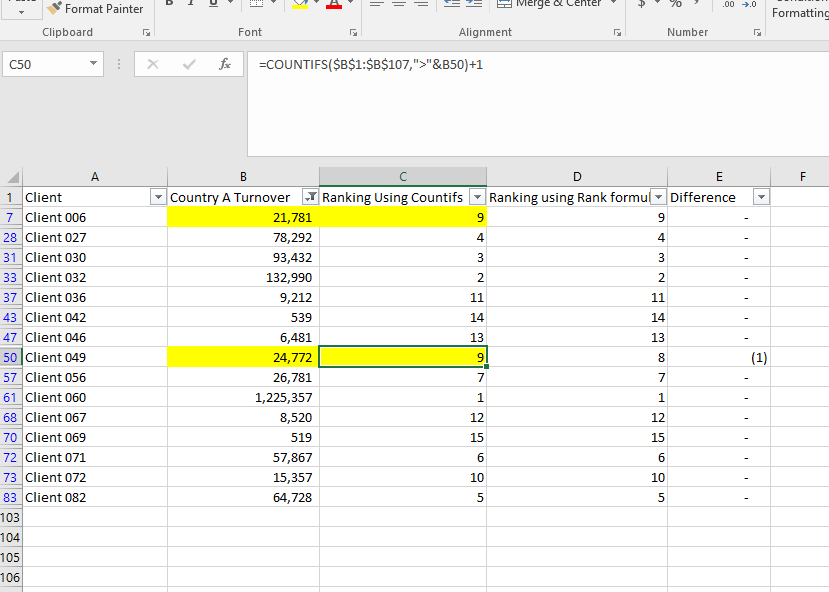Viewport: 829px width, 592px height.
Task: Click cell 'Client 006'
Action: [95, 218]
